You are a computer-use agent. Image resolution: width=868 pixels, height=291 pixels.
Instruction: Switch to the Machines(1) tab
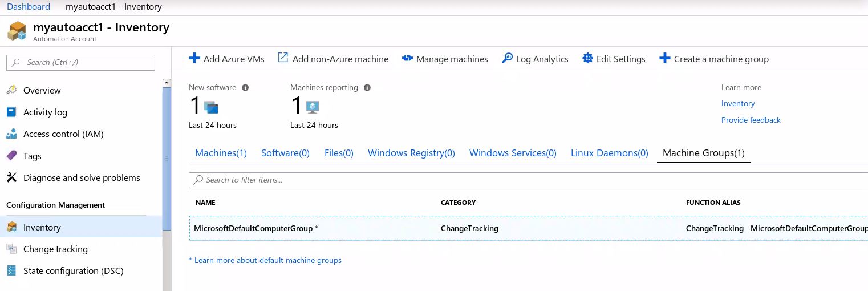(x=221, y=153)
